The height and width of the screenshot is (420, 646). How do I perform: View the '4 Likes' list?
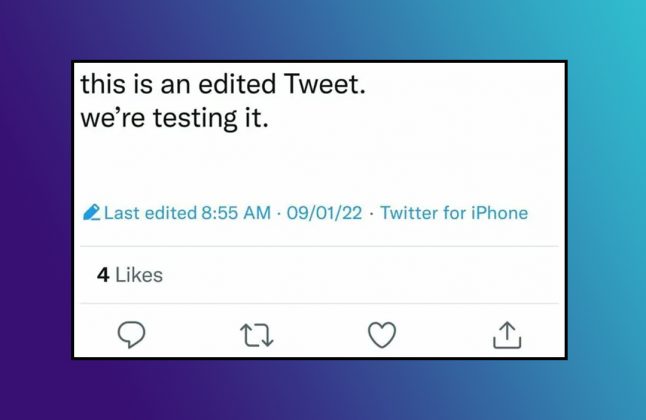(x=130, y=274)
